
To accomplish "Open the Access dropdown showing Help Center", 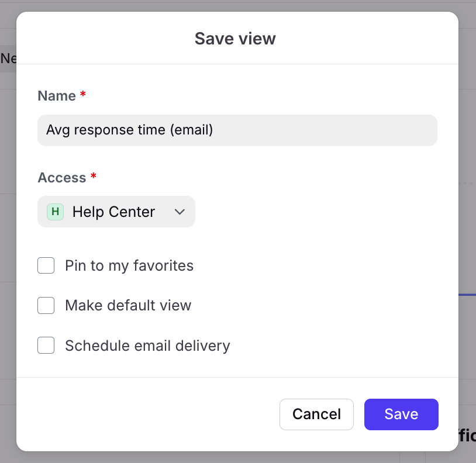I will coord(116,212).
